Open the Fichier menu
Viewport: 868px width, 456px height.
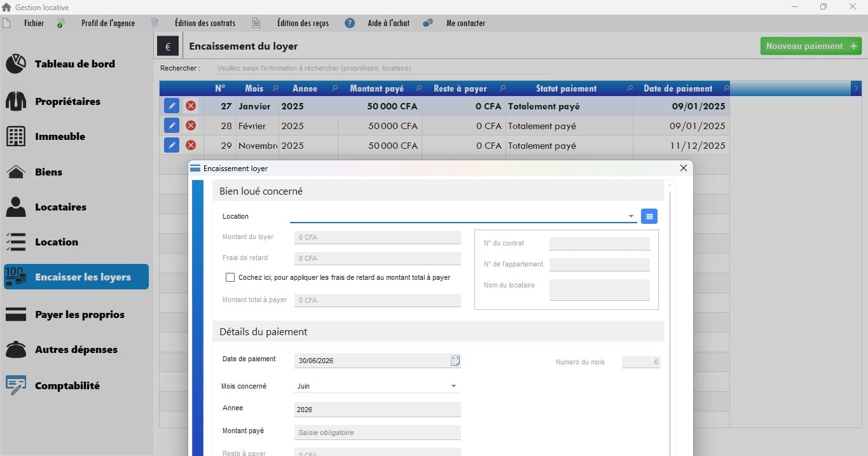(34, 23)
